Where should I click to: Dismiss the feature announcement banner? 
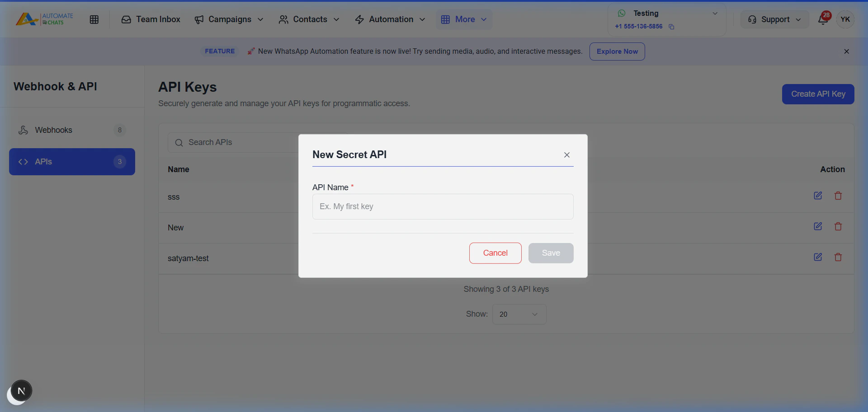[846, 51]
